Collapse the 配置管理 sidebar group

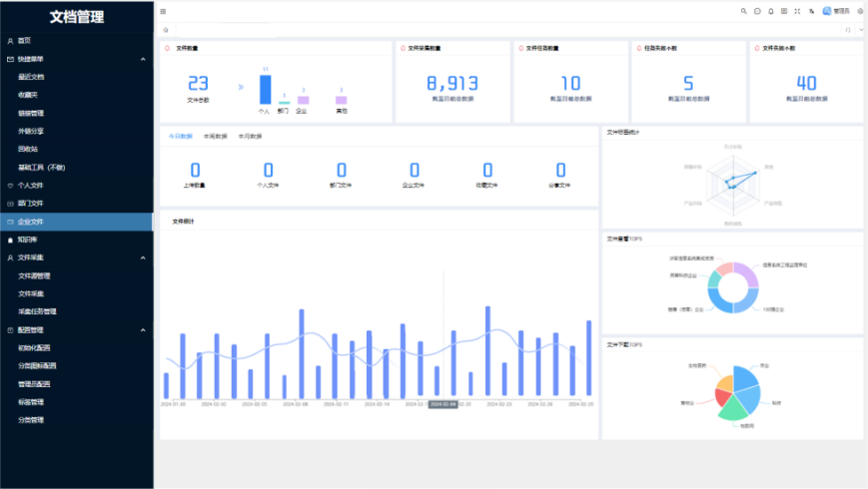(x=143, y=329)
